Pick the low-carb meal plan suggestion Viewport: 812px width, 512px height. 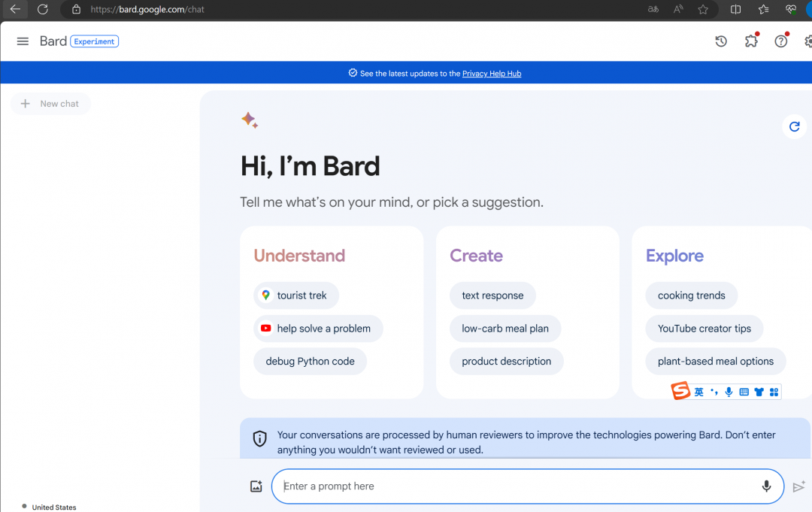coord(505,329)
